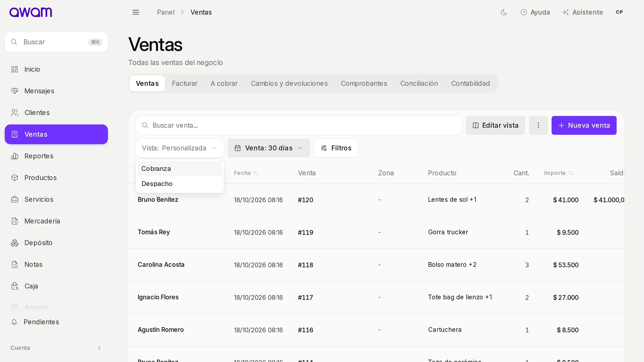Click the Nueva venta button
This screenshot has height=362, width=644.
tap(584, 126)
